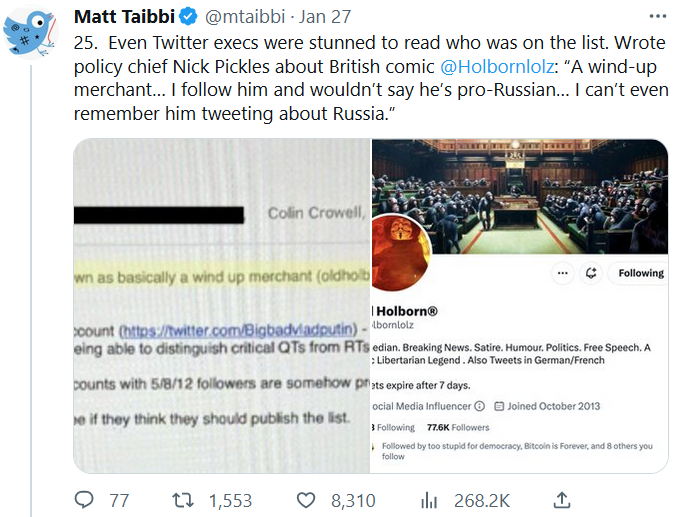Click the 8,310 likes count
The image size is (681, 517).
[x=353, y=499]
